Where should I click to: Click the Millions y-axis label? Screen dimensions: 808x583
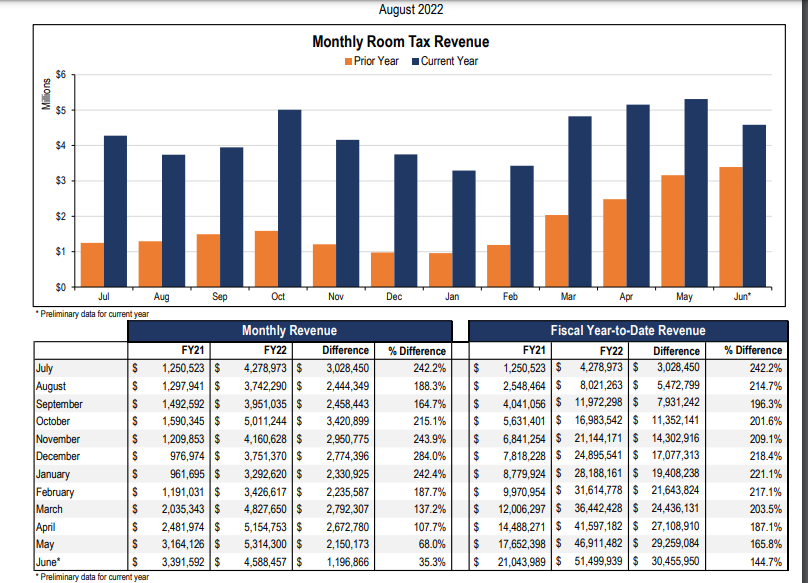coord(45,91)
